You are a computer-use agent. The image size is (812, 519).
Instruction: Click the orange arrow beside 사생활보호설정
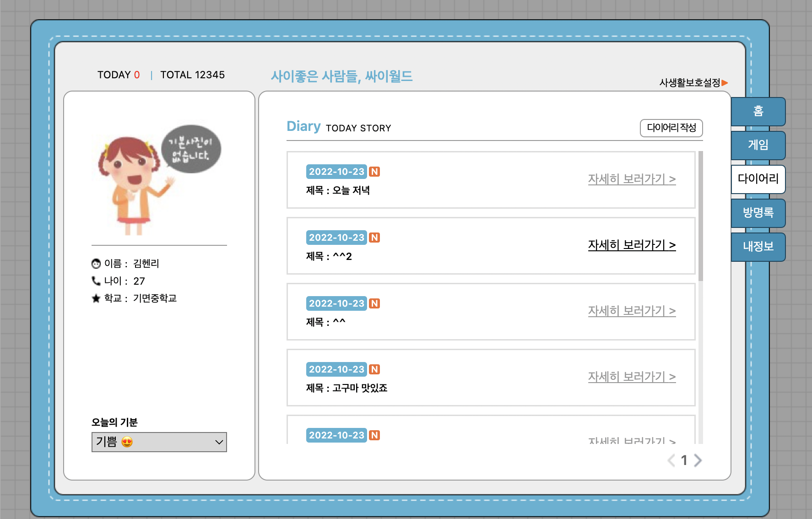click(725, 83)
